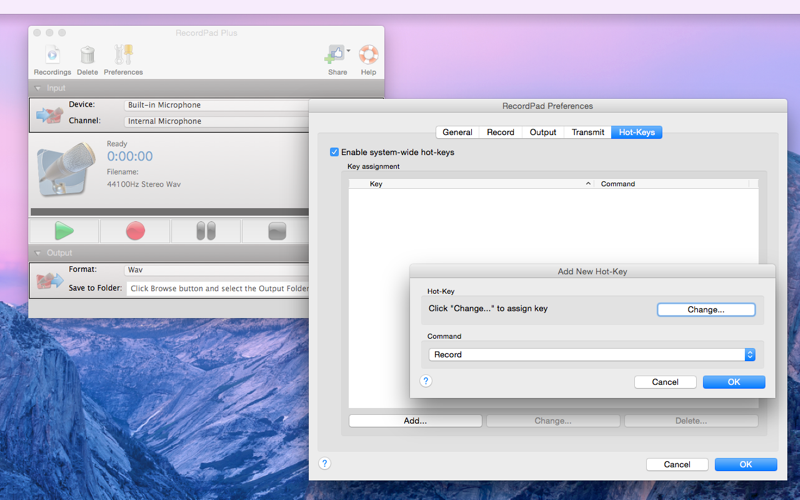Stop recording with the Stop button
The width and height of the screenshot is (800, 500).
[x=277, y=231]
